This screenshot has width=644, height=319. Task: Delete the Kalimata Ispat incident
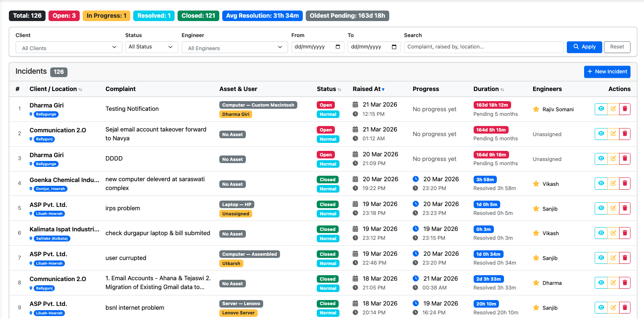(x=625, y=233)
